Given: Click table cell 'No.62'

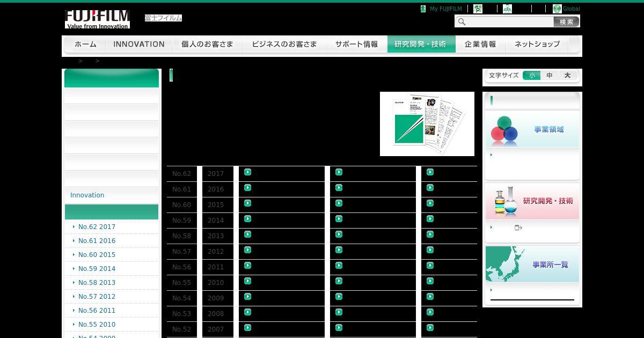Looking at the screenshot, I should [181, 174].
